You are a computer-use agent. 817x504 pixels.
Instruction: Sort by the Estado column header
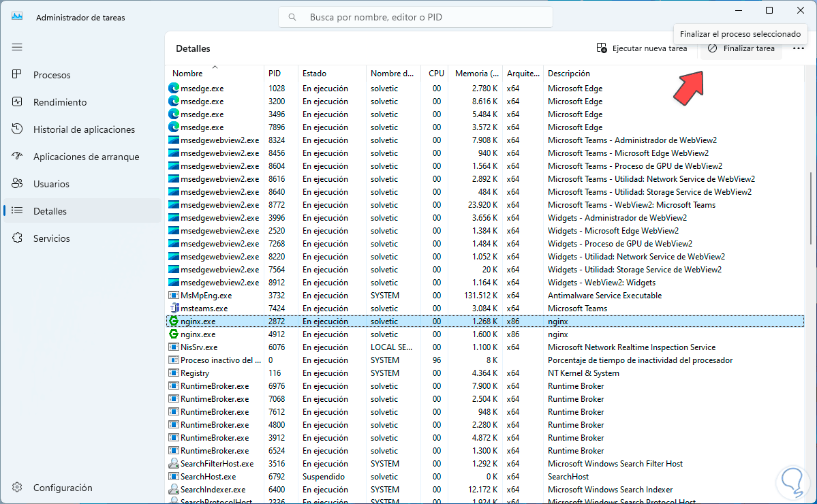click(x=332, y=74)
